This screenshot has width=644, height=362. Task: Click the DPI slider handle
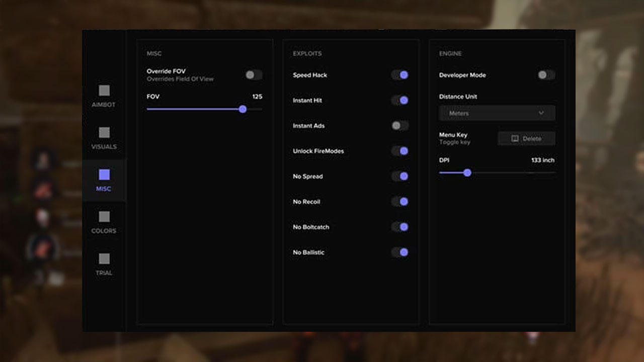click(467, 172)
